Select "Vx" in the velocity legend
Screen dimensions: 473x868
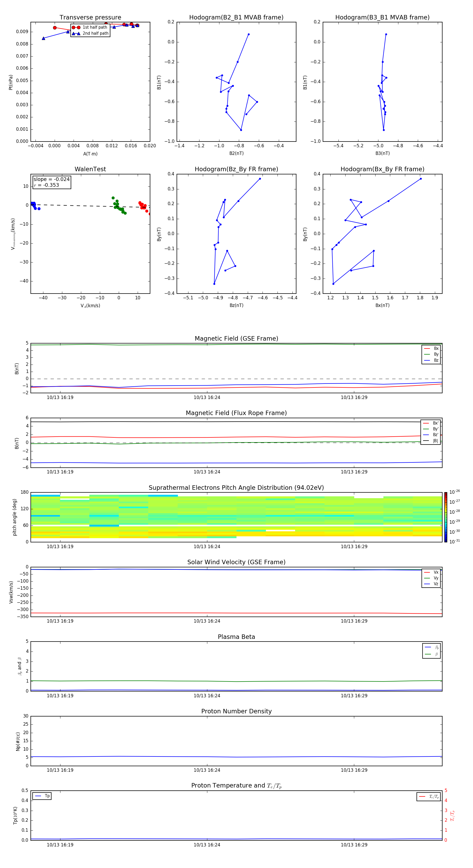pyautogui.click(x=431, y=572)
